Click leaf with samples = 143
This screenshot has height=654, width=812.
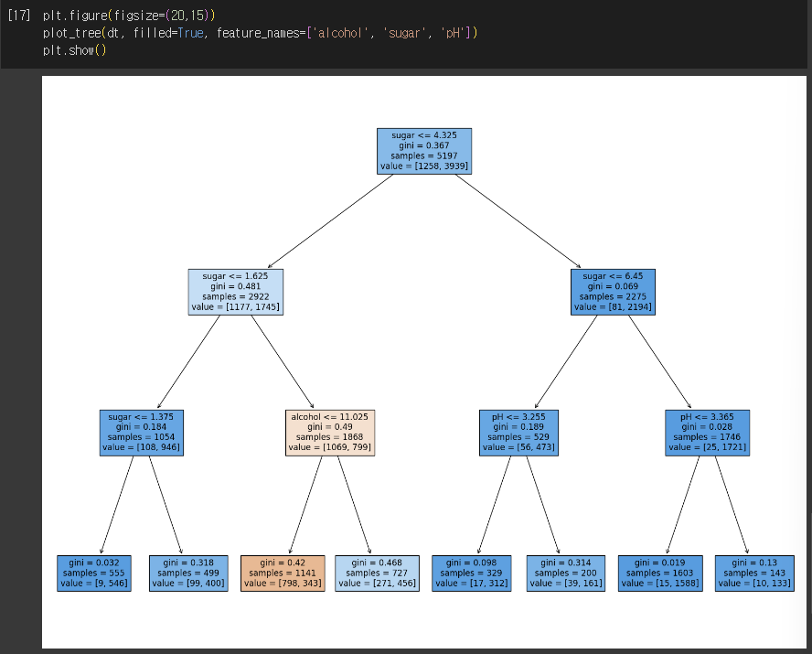(x=754, y=574)
